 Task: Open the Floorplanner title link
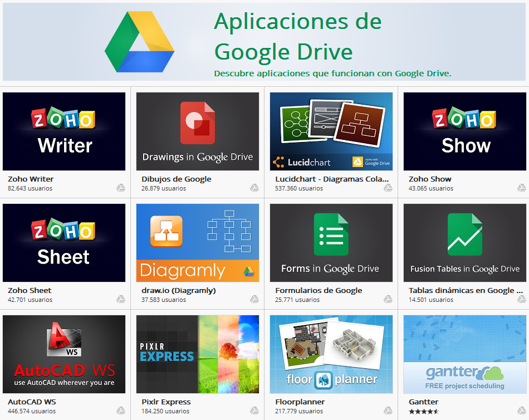(300, 402)
